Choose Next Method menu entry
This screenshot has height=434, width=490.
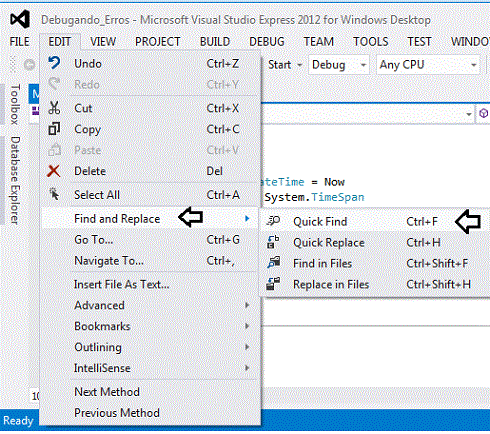point(150,392)
